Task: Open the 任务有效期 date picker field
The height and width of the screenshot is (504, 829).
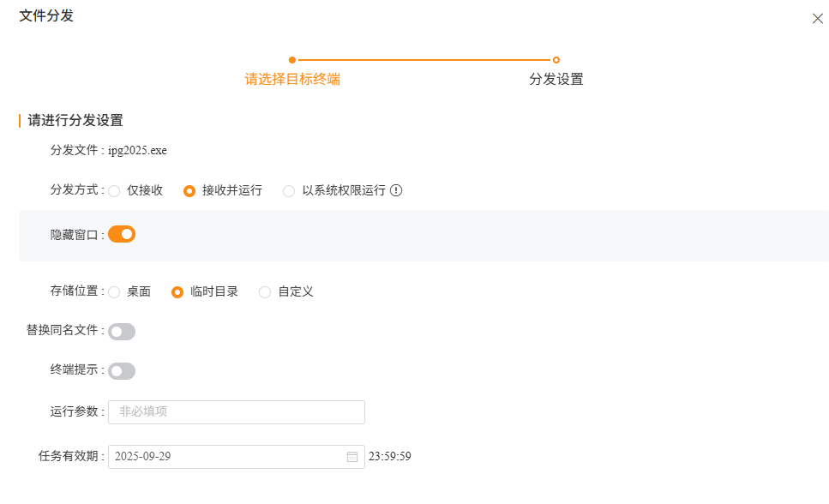Action: pyautogui.click(x=227, y=457)
